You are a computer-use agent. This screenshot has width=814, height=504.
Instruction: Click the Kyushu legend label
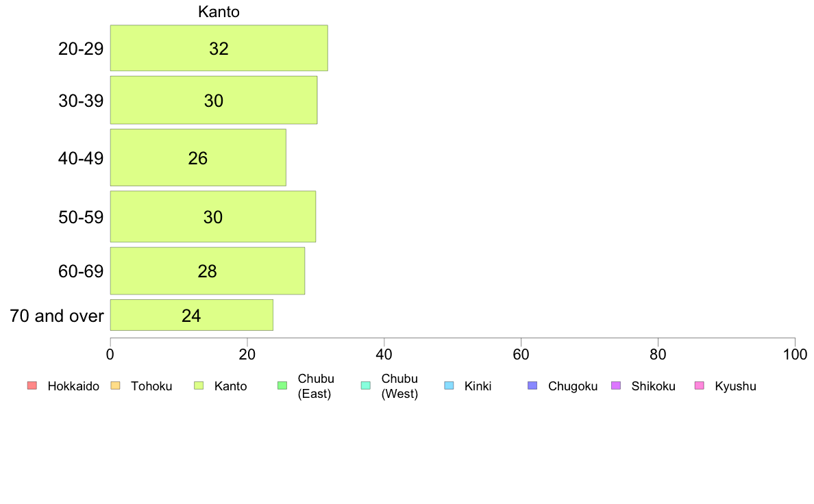[x=736, y=386]
